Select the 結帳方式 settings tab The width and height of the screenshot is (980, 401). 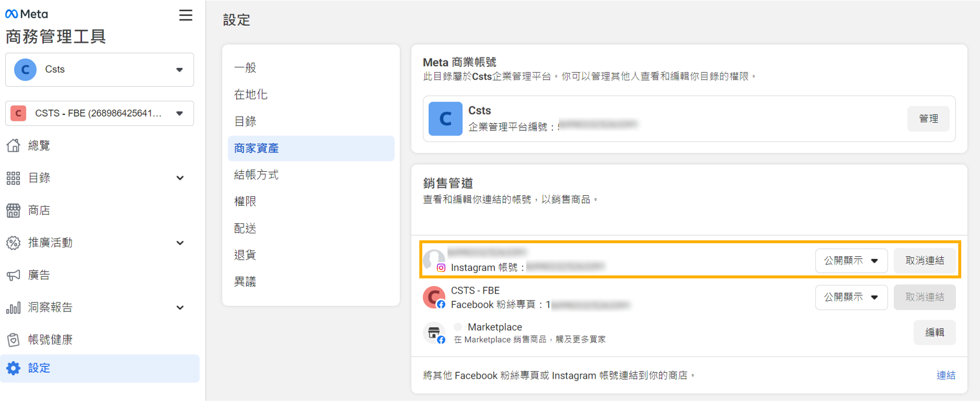pyautogui.click(x=256, y=175)
